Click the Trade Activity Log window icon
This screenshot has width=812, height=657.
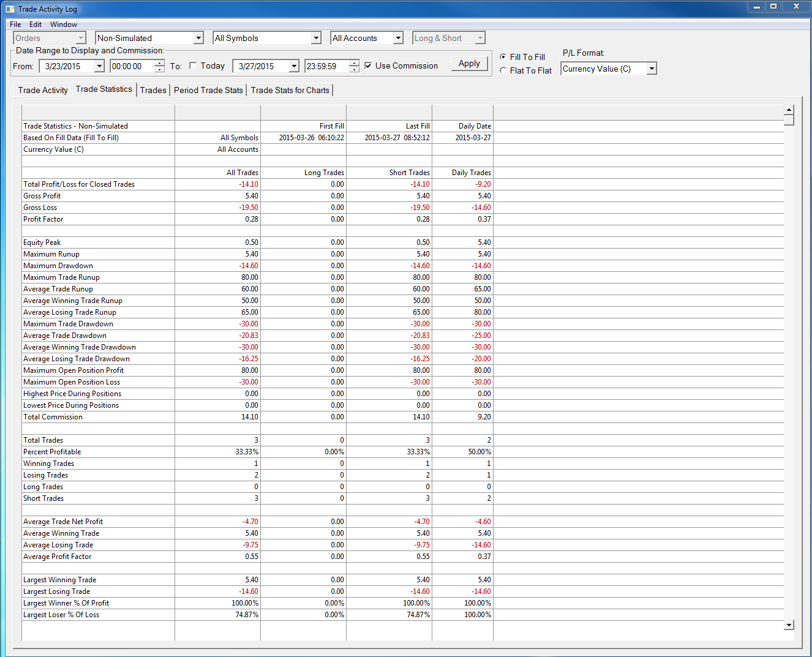coord(10,9)
